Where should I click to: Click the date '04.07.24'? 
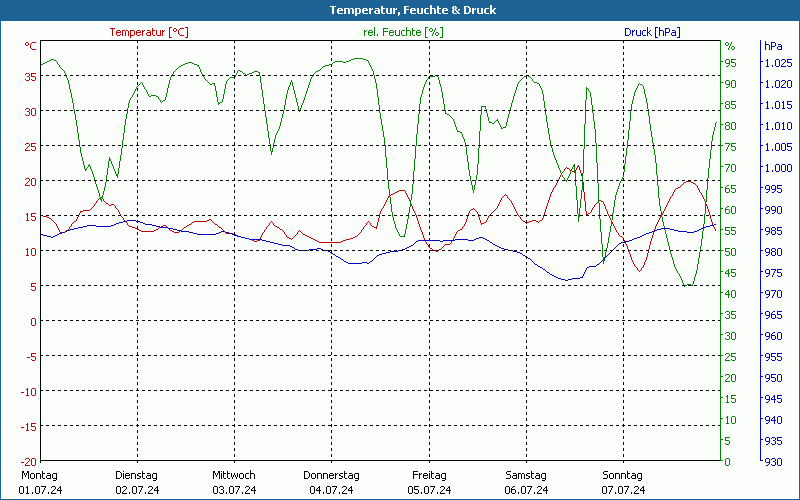331,490
